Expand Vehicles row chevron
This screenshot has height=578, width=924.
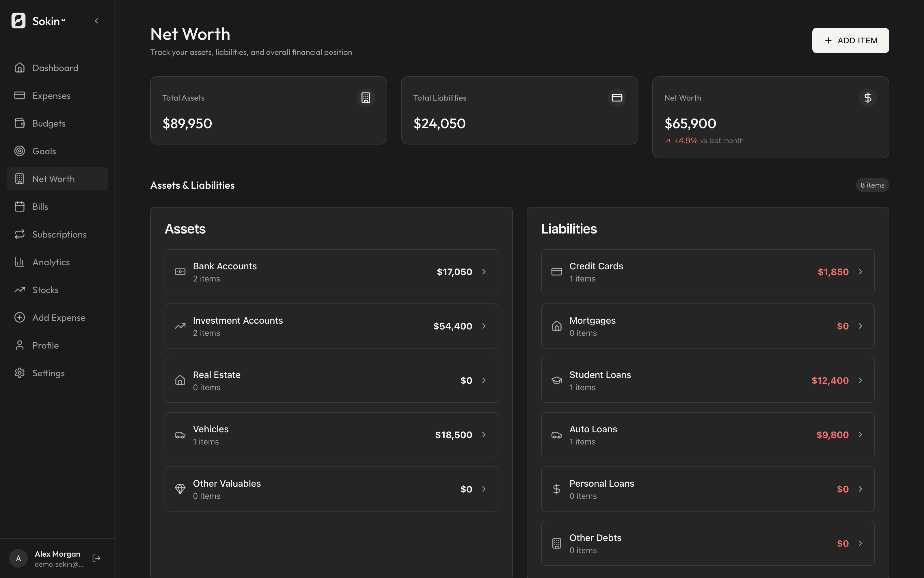tap(484, 435)
